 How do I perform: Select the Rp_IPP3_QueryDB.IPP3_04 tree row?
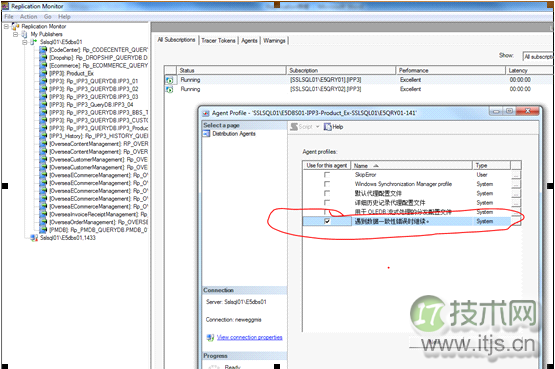click(x=91, y=105)
